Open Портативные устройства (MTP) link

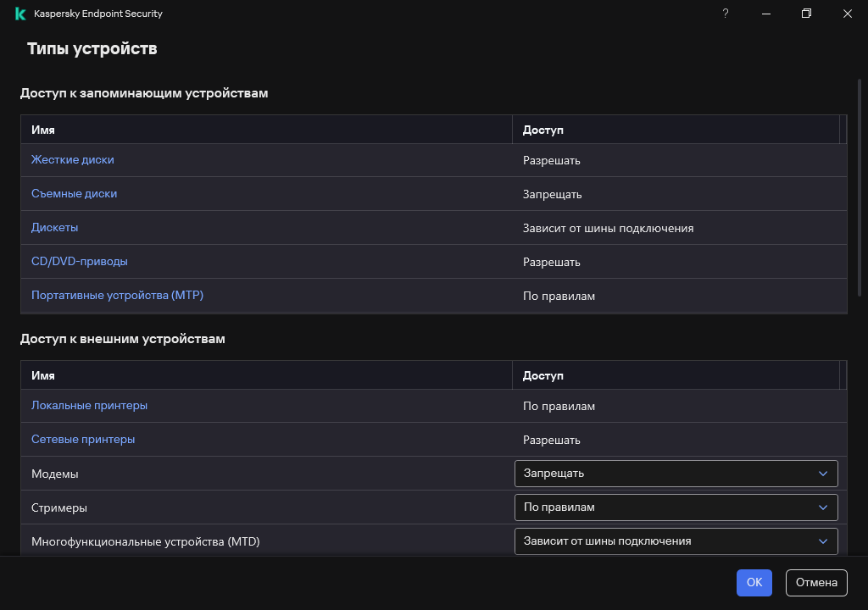coord(117,296)
